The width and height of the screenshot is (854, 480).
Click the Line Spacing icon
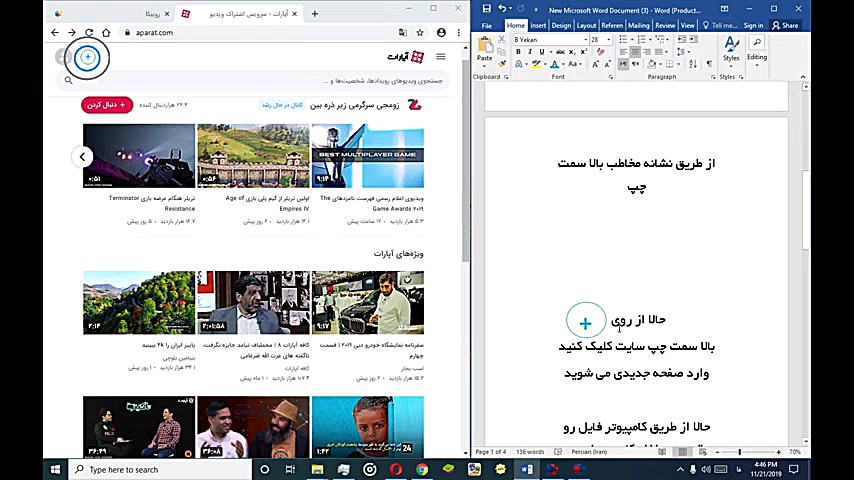(x=681, y=52)
